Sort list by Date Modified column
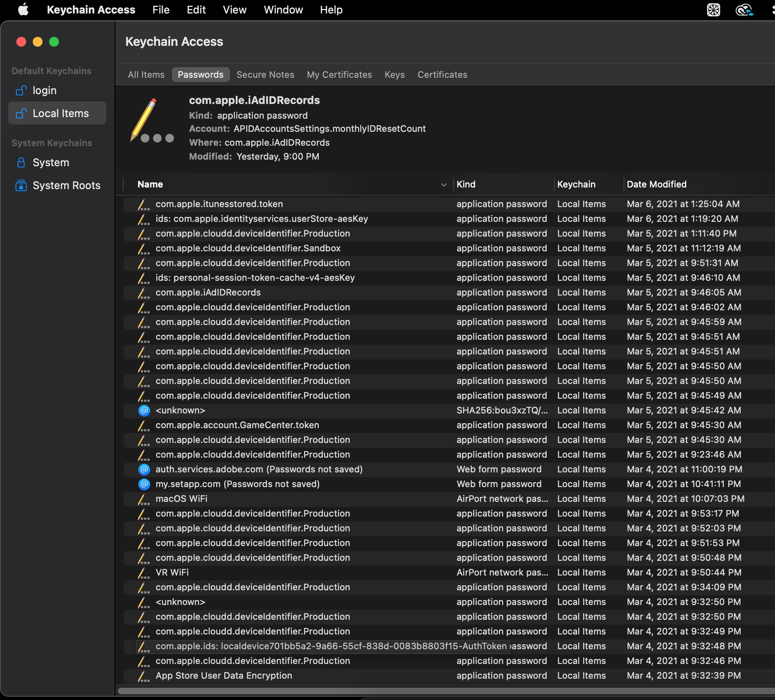 point(656,185)
